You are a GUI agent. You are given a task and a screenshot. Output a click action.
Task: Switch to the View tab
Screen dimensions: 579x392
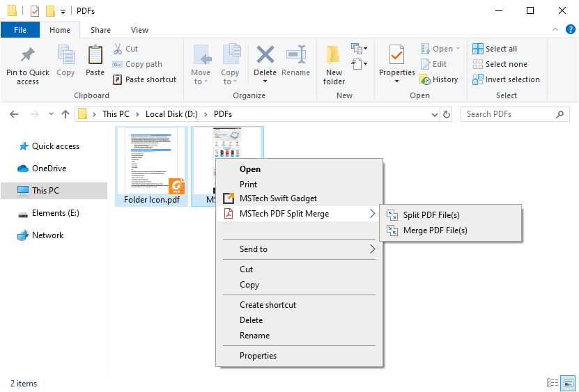pyautogui.click(x=139, y=30)
